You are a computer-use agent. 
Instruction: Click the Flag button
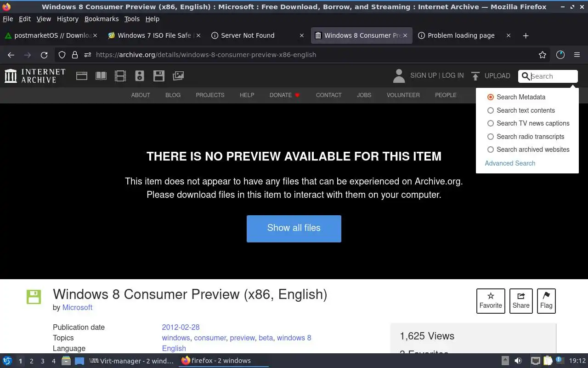point(546,301)
